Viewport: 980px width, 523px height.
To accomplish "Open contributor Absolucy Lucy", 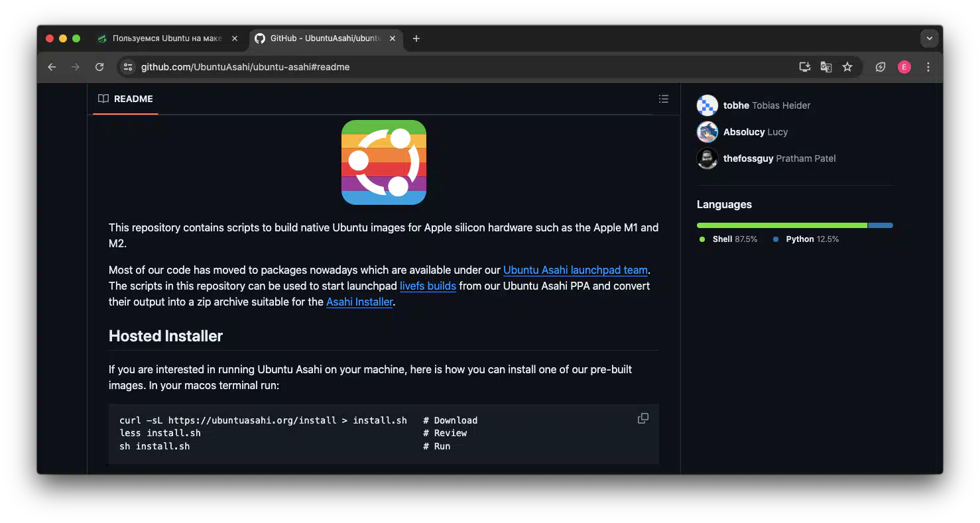I will click(755, 132).
